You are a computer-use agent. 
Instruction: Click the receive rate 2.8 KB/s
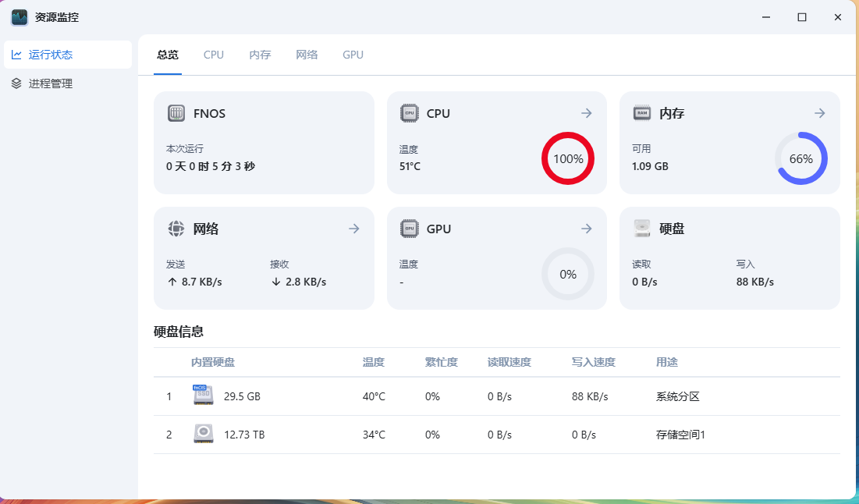pos(306,282)
